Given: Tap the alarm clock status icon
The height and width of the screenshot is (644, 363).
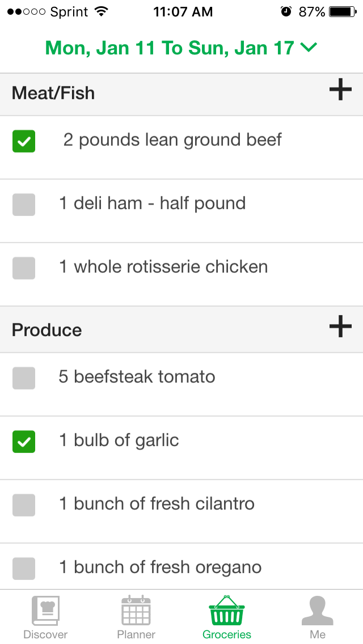Looking at the screenshot, I should tap(286, 11).
